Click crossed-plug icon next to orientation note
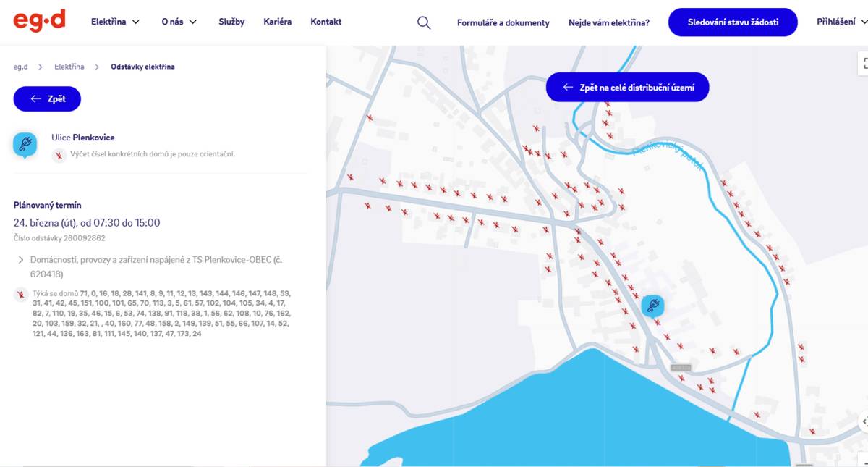The width and height of the screenshot is (868, 467). [59, 155]
